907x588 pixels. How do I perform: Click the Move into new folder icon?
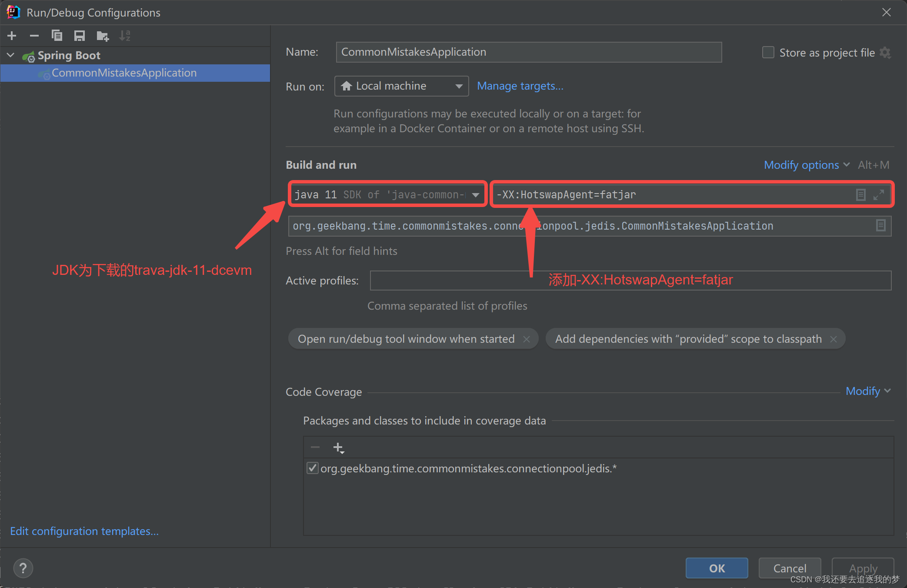pyautogui.click(x=102, y=36)
